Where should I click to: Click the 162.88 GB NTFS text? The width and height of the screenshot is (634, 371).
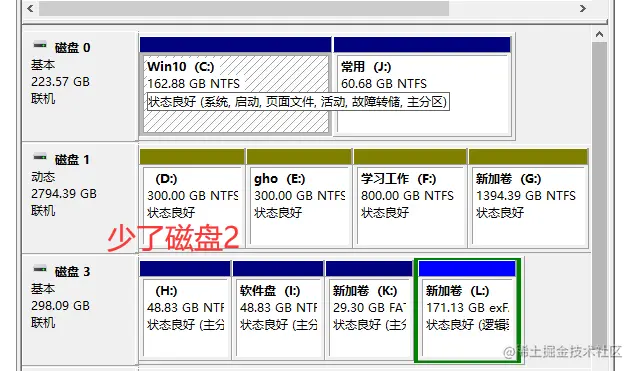193,84
